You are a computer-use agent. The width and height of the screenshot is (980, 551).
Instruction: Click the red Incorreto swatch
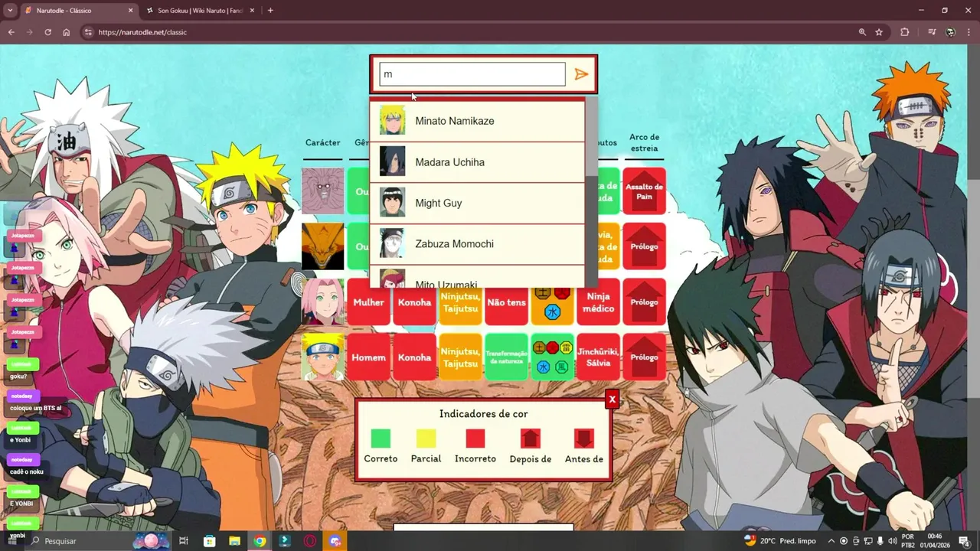click(x=475, y=438)
